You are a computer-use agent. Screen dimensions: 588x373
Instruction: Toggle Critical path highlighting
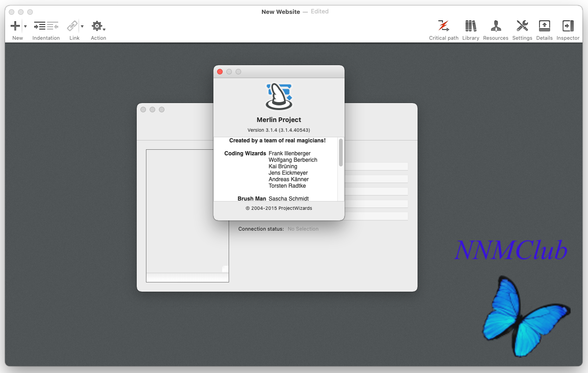(x=443, y=26)
